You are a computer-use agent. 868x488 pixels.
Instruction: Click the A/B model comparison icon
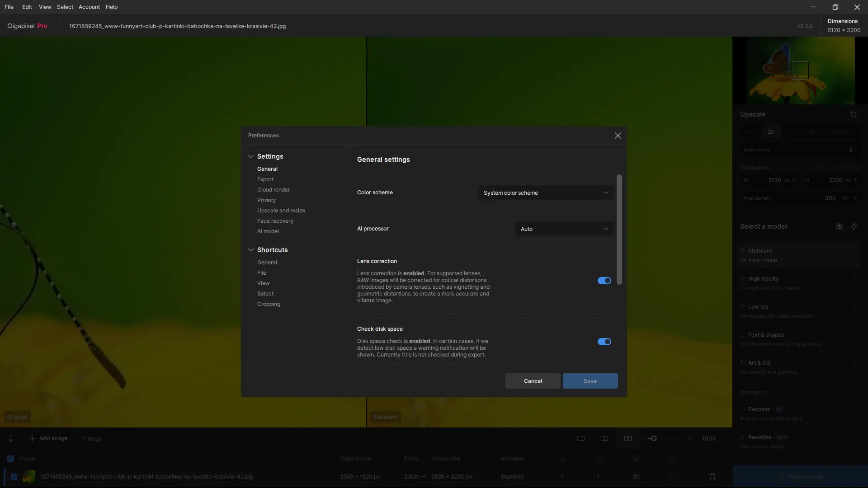coord(839,226)
